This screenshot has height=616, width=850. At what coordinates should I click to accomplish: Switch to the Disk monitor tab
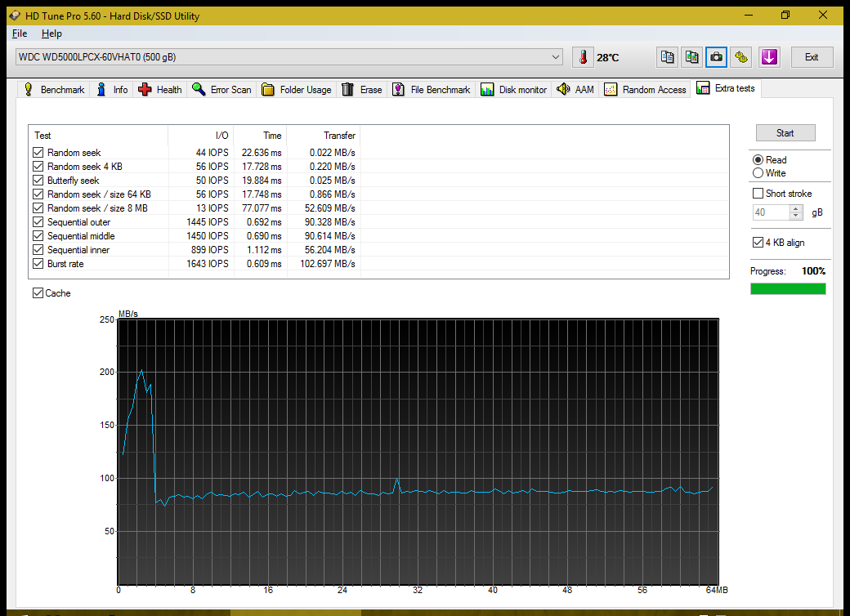click(x=514, y=89)
